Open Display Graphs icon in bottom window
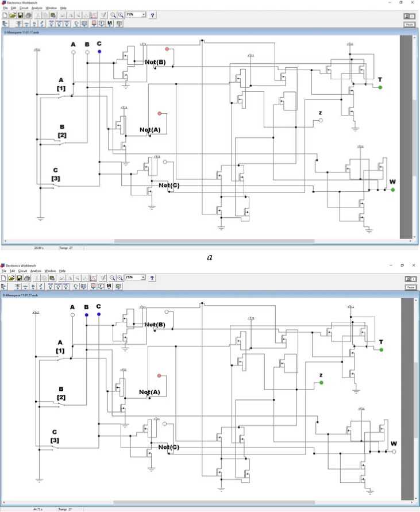Image resolution: width=420 pixels, height=512 pixels. [93, 278]
